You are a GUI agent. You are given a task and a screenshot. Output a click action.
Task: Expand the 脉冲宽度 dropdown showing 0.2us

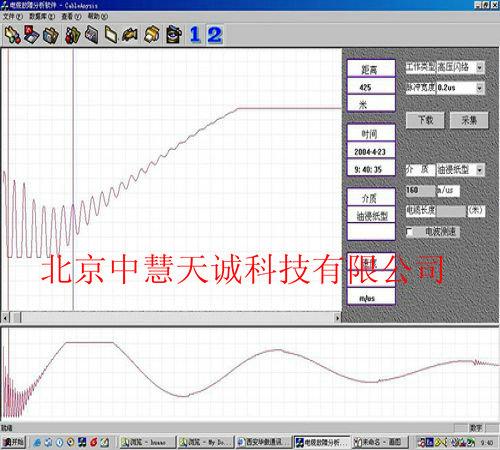[479, 88]
